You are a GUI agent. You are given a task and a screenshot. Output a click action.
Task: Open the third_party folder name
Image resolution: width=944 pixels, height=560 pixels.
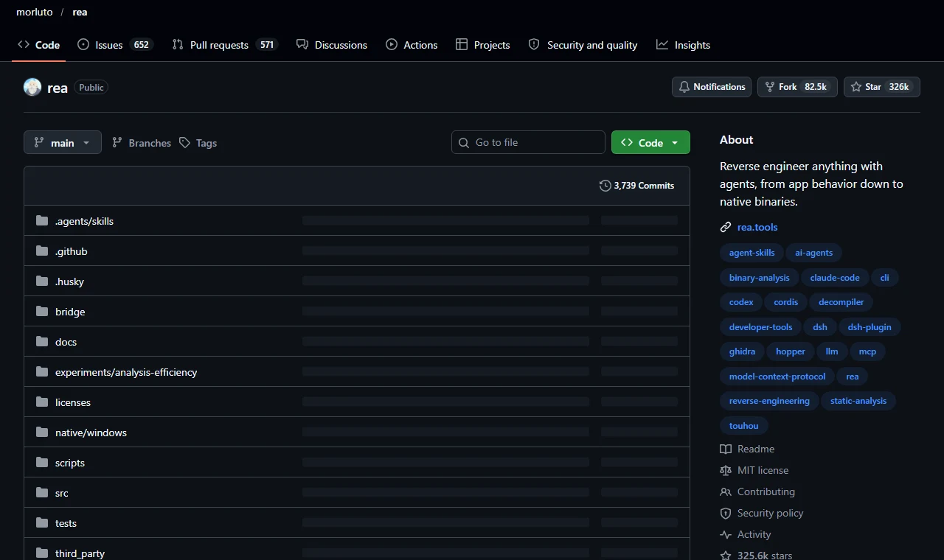click(80, 553)
